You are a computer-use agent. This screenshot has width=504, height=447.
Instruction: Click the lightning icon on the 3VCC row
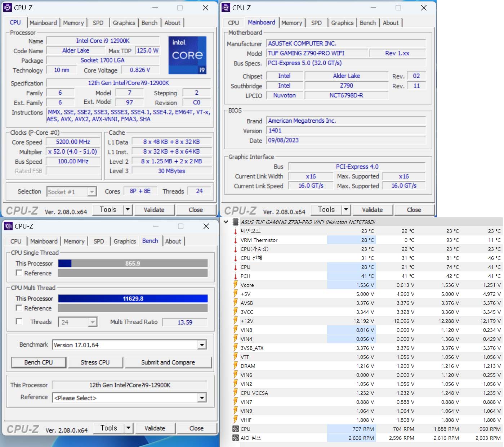(x=236, y=312)
